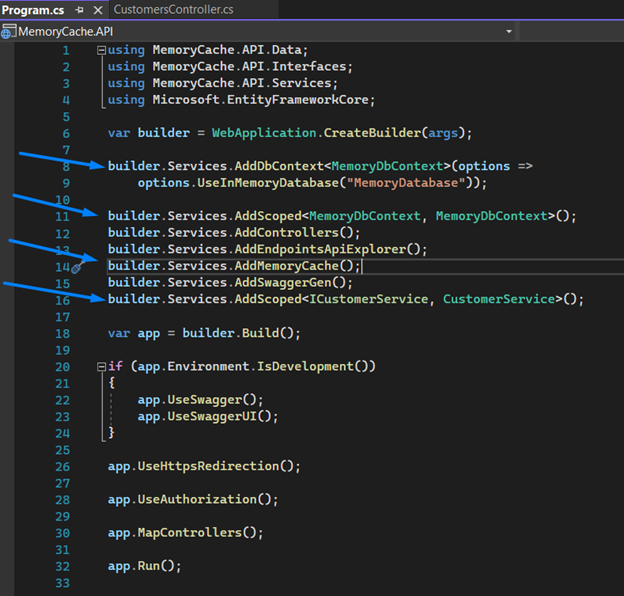This screenshot has width=624, height=596.
Task: Click on the "MemoryDatabase" string literal
Action: pos(399,183)
